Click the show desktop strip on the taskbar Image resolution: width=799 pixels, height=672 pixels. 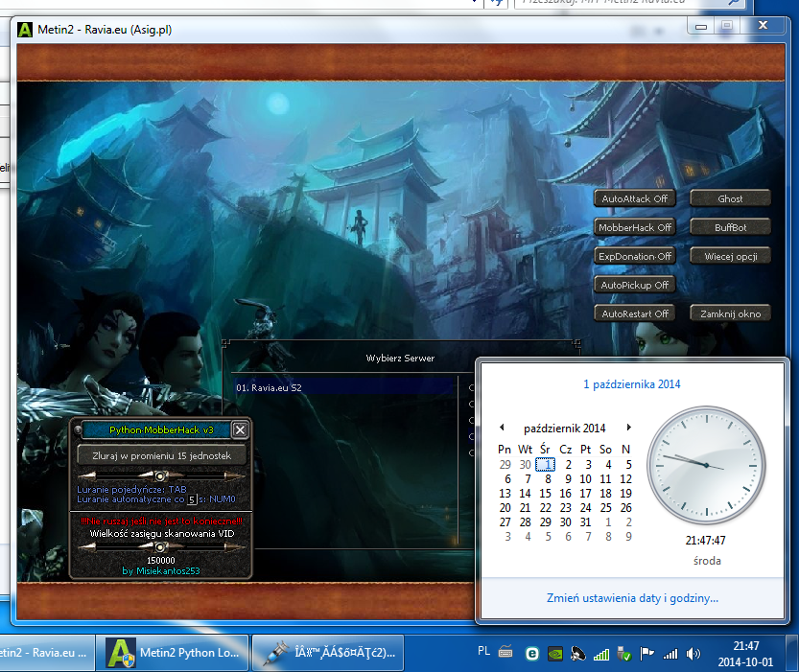tap(792, 653)
